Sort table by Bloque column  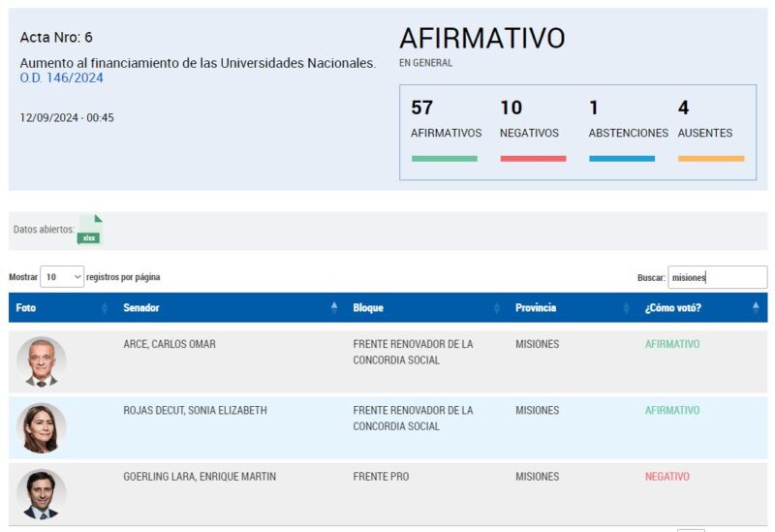427,307
